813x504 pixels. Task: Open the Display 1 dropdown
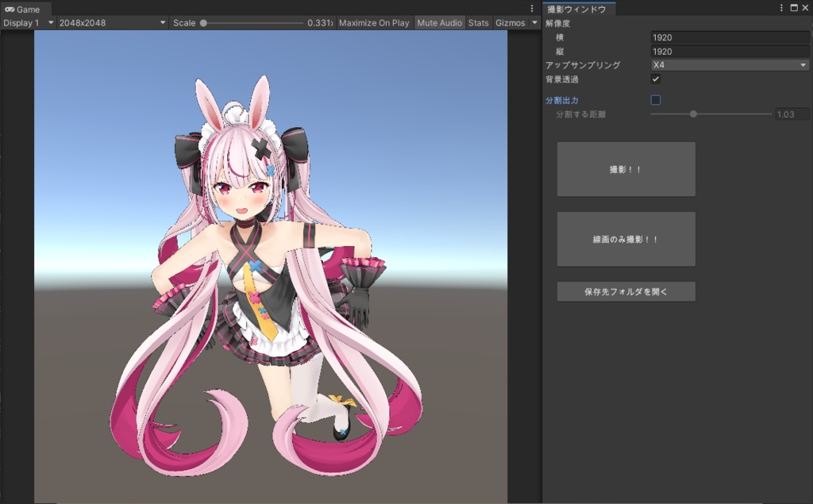(25, 22)
